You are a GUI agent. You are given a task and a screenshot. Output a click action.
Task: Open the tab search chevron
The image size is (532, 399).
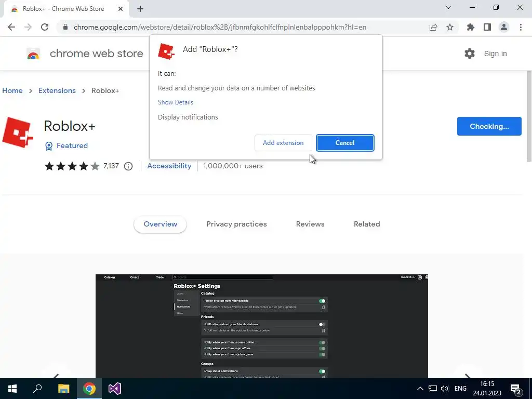click(448, 7)
